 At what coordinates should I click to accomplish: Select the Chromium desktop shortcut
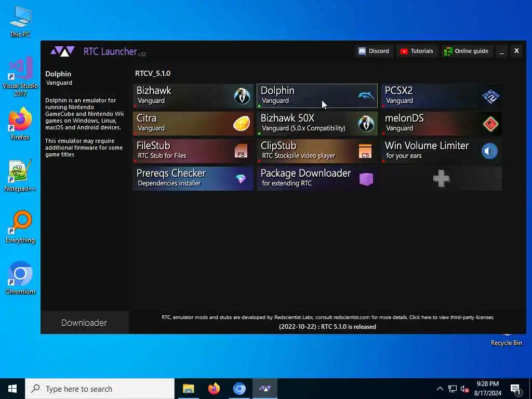(20, 278)
